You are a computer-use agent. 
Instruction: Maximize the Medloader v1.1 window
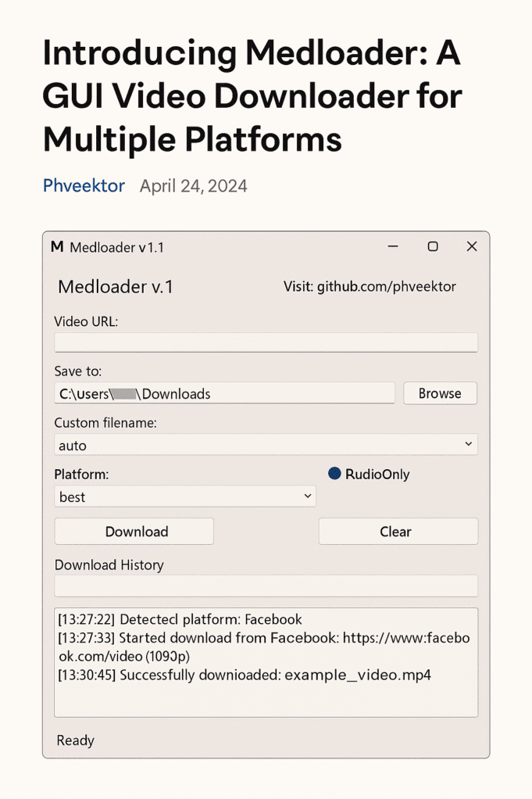[433, 247]
